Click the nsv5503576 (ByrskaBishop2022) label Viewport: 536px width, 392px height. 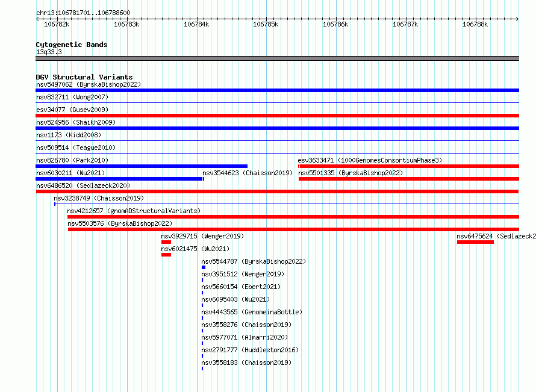pos(120,223)
